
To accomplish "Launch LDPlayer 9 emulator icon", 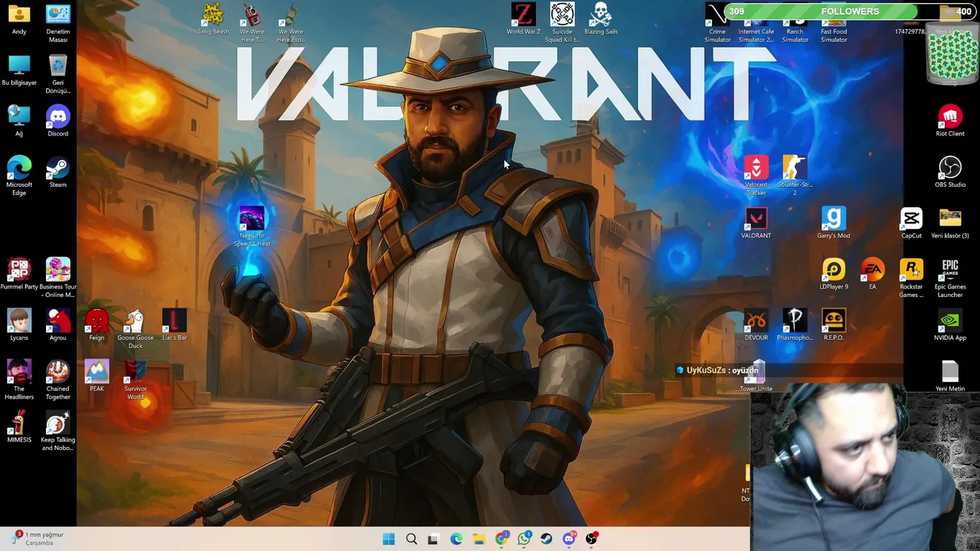I will click(x=834, y=275).
